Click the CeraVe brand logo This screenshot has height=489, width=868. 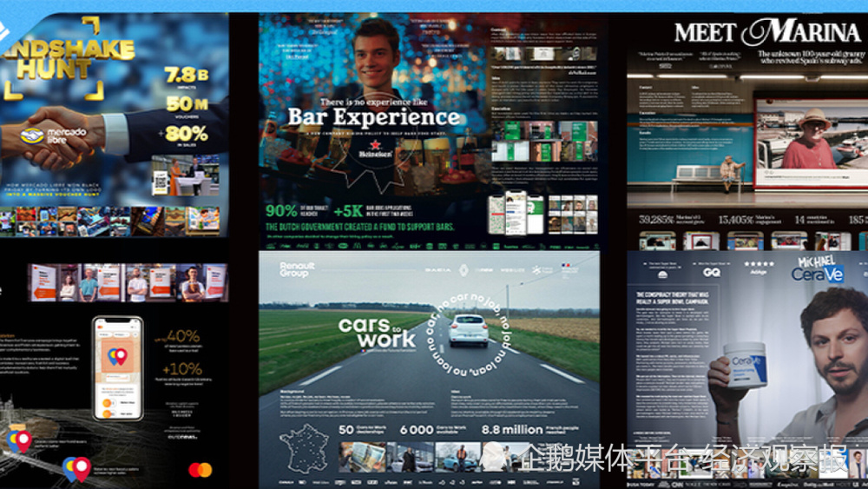pyautogui.click(x=817, y=274)
